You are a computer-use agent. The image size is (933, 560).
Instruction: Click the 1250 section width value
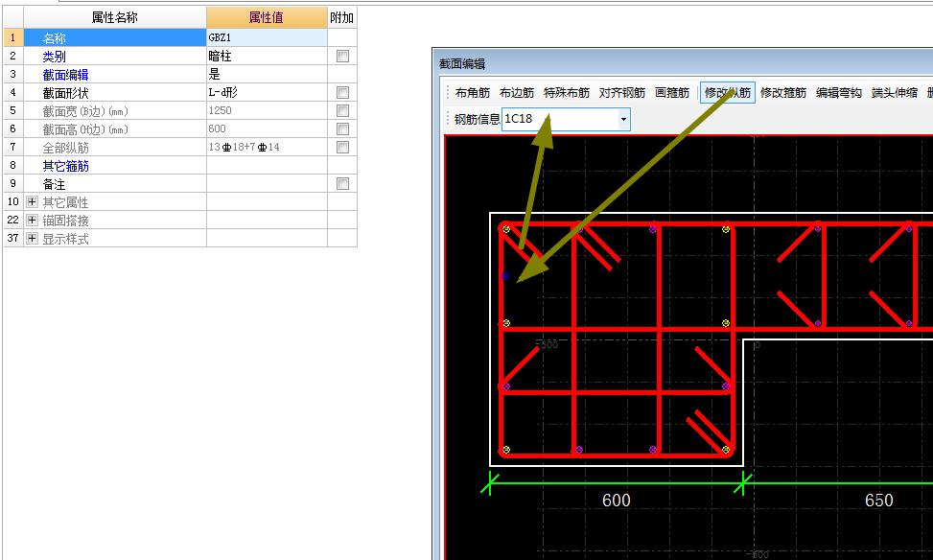click(x=267, y=110)
